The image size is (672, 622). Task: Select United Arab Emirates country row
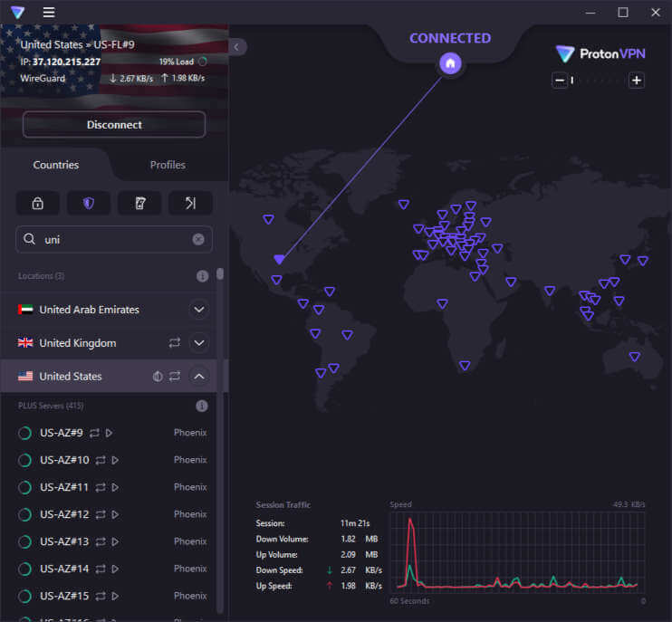109,310
